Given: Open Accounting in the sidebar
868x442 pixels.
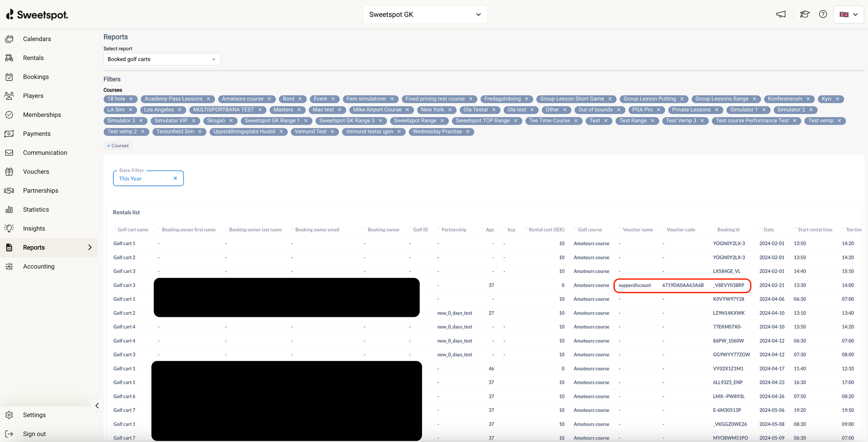Looking at the screenshot, I should pos(39,267).
